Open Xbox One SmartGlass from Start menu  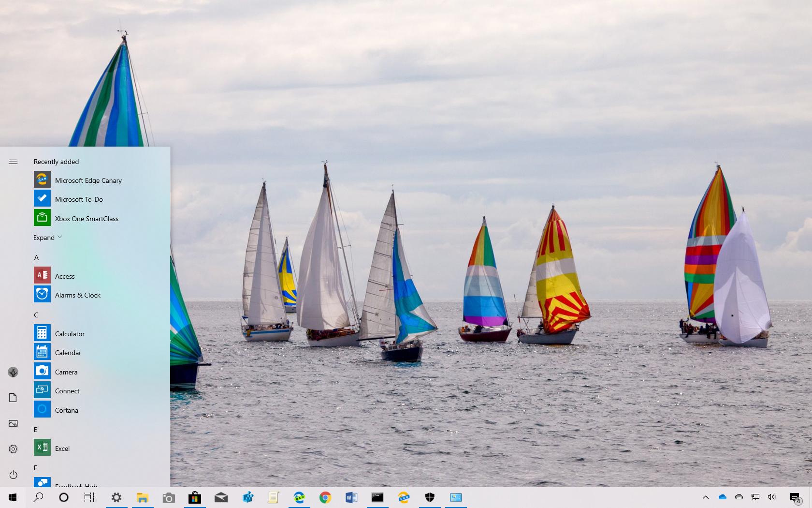[x=86, y=218]
